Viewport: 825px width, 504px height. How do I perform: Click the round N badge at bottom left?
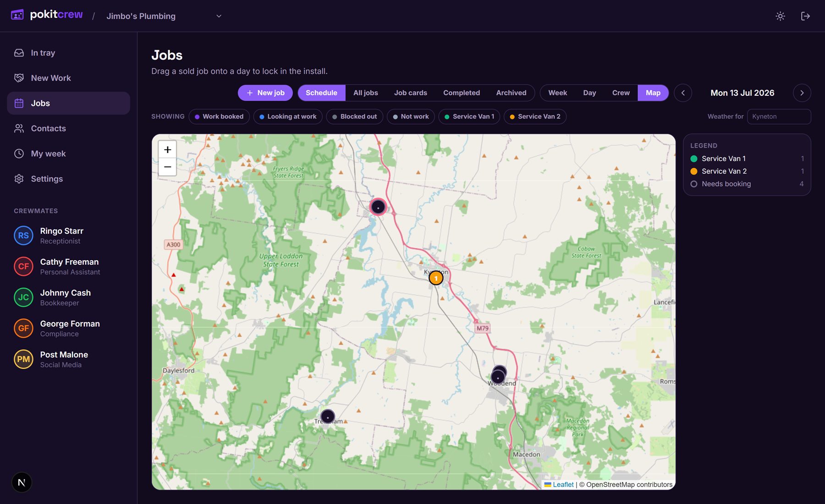[x=22, y=482]
